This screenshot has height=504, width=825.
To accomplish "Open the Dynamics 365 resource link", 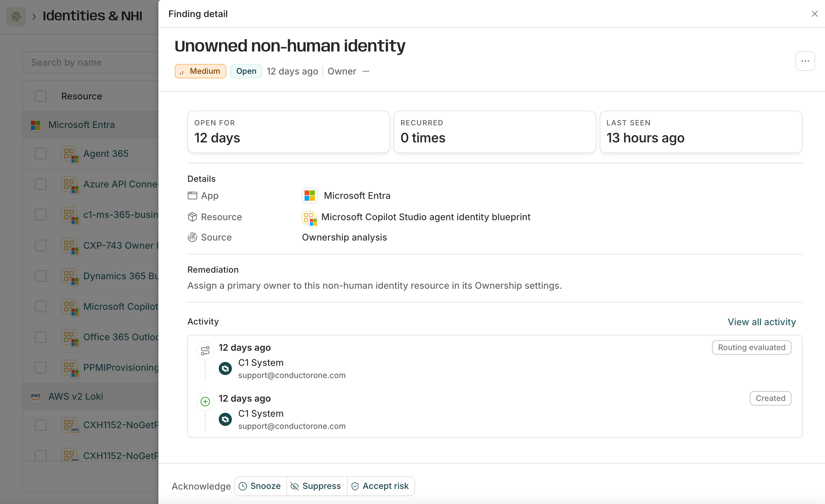I will click(x=121, y=276).
